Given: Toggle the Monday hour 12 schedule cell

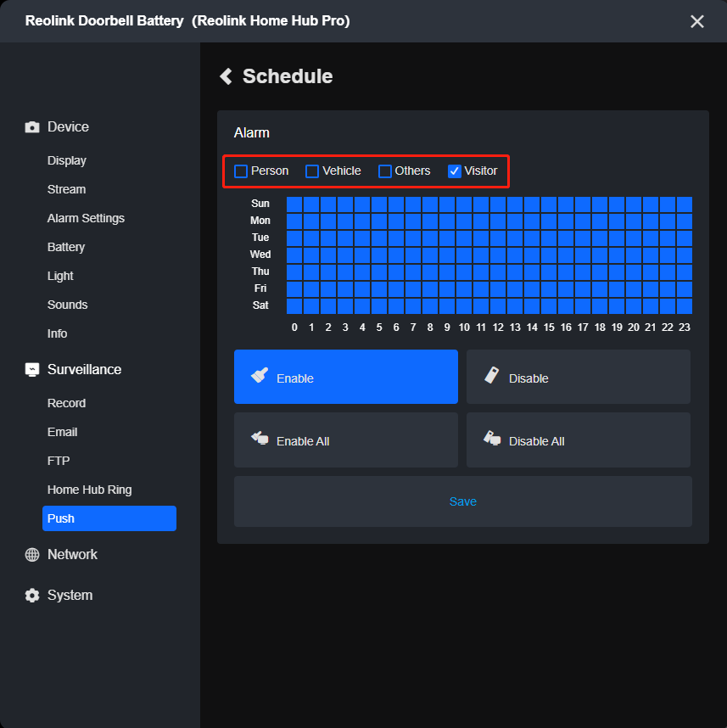Looking at the screenshot, I should (498, 221).
